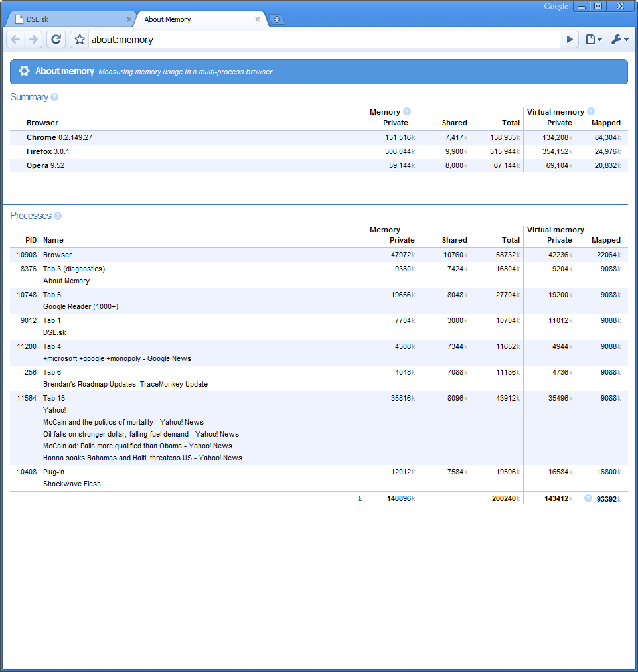
Task: Select the Firefox 3.0.1 row
Action: click(319, 151)
